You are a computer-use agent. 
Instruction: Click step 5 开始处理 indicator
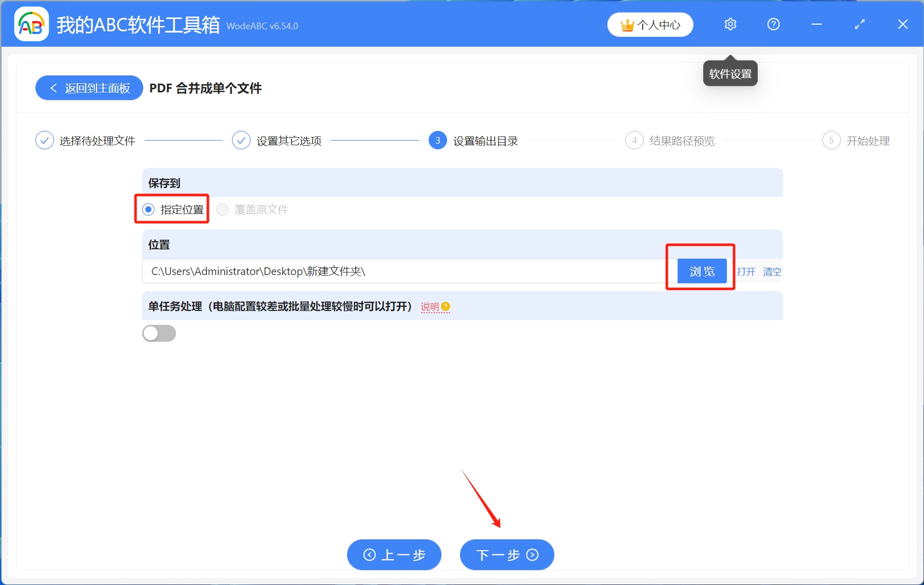click(x=832, y=140)
